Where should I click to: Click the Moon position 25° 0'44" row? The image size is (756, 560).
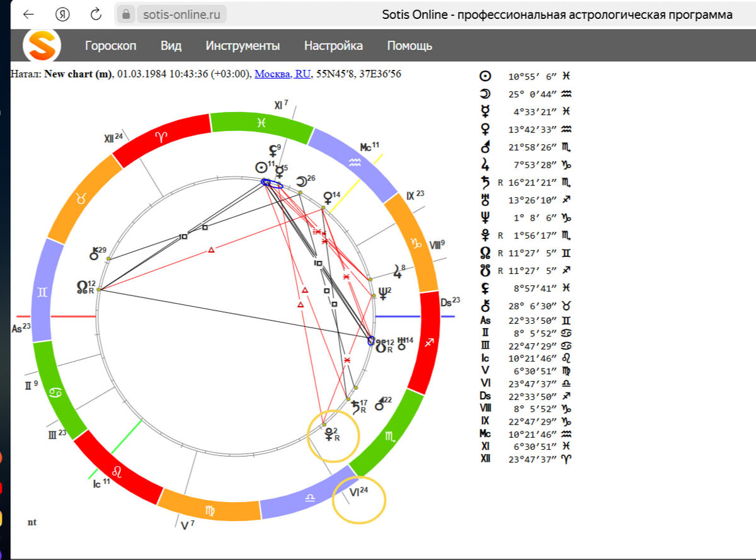[525, 94]
